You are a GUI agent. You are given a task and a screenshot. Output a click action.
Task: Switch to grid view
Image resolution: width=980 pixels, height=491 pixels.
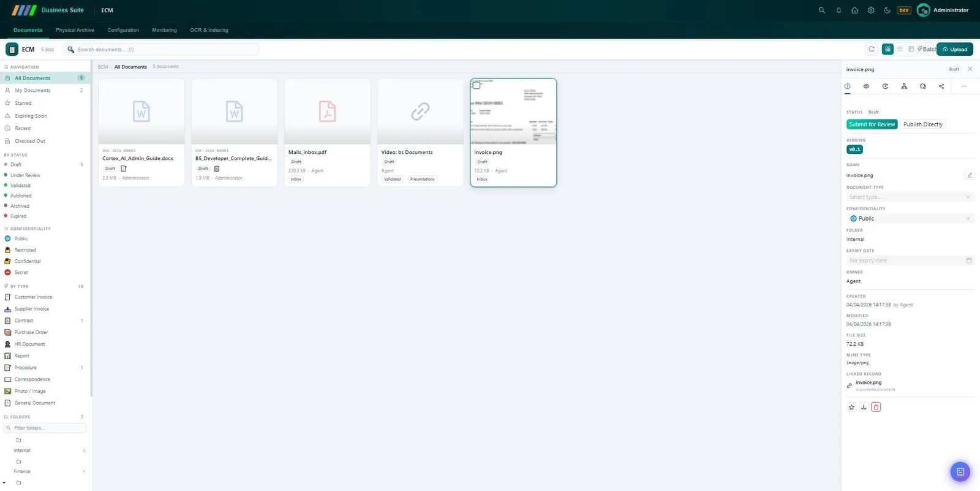(x=888, y=49)
